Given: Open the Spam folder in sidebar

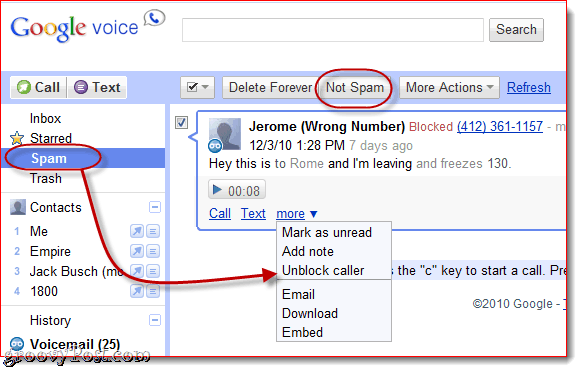Looking at the screenshot, I should pyautogui.click(x=49, y=159).
